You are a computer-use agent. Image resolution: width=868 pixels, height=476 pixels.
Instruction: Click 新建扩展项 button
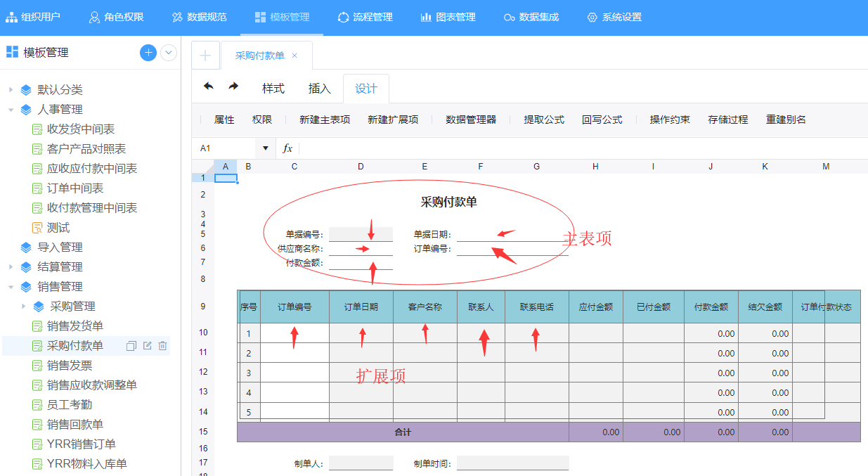pos(393,120)
